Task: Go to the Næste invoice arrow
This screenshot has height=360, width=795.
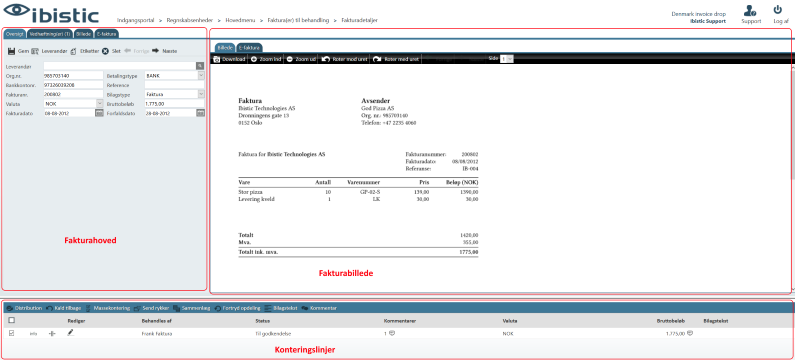Action: (156, 51)
